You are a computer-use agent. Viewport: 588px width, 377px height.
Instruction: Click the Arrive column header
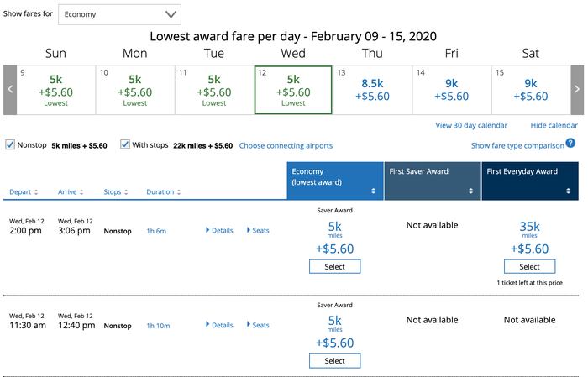pyautogui.click(x=67, y=192)
